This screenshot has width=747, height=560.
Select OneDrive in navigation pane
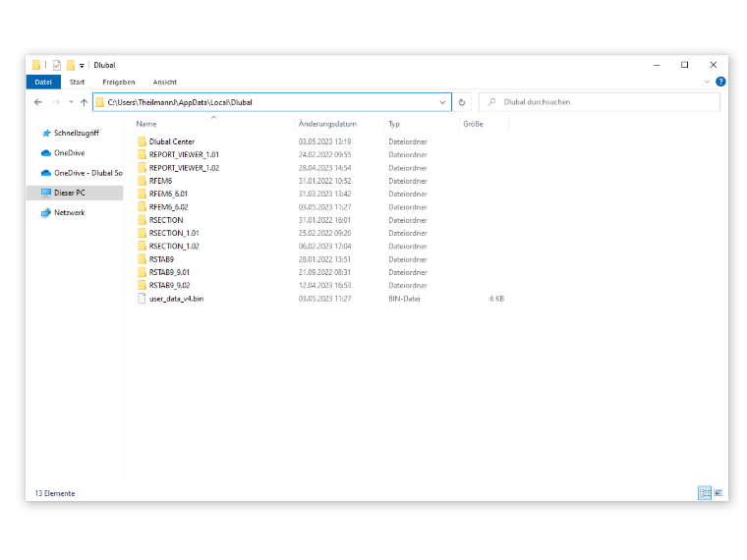point(69,153)
